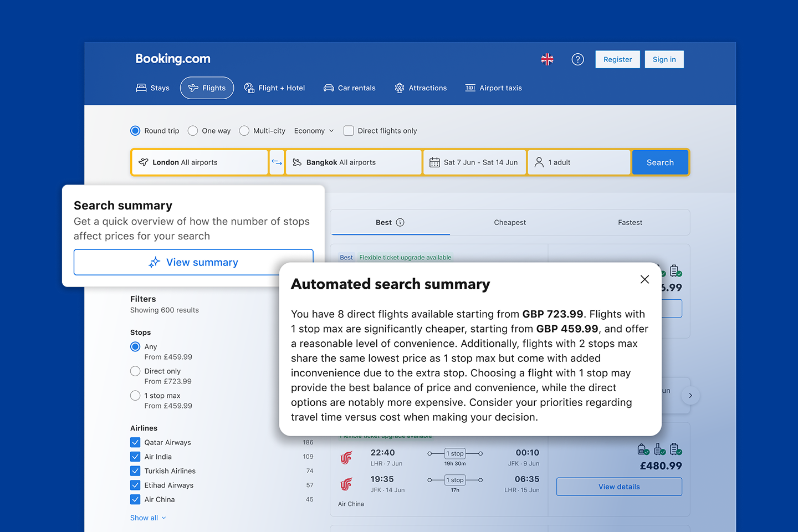Close the Automated search summary popup
This screenshot has width=798, height=532.
(x=644, y=279)
